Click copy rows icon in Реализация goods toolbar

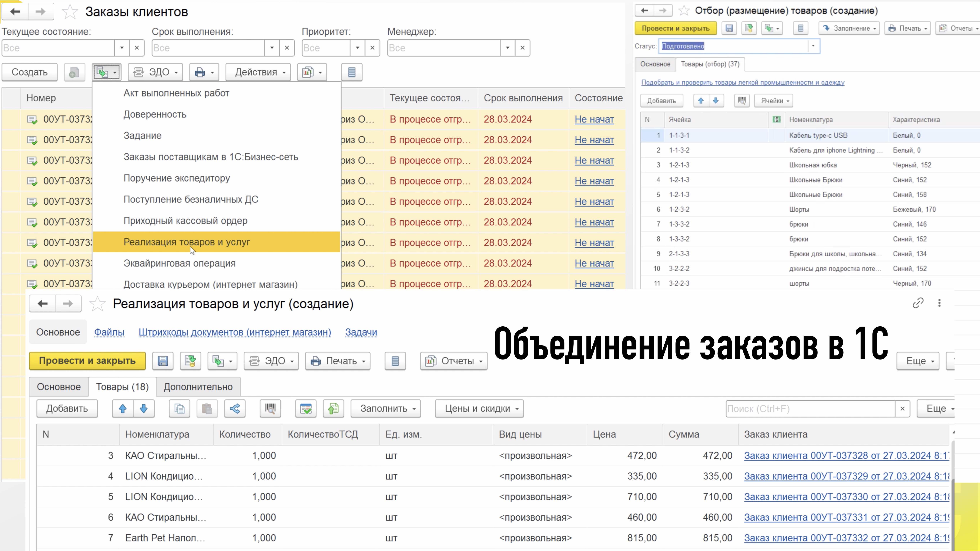[179, 408]
